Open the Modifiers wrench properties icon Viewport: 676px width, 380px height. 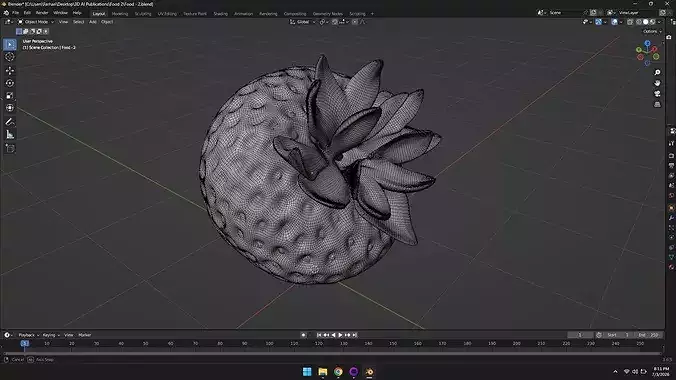click(x=671, y=217)
